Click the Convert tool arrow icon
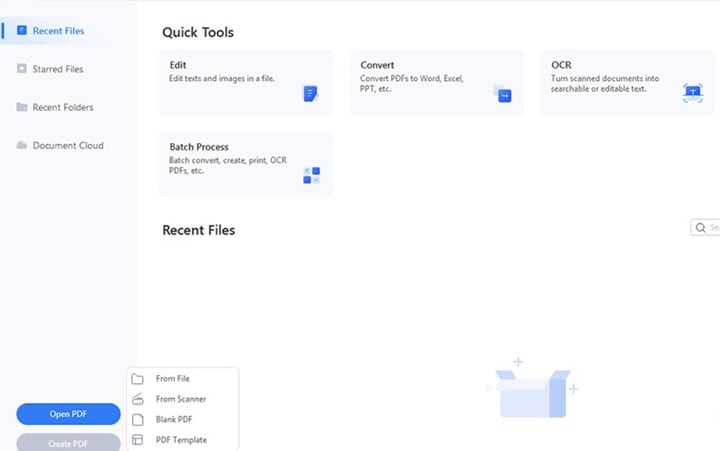This screenshot has height=451, width=720. tap(503, 94)
